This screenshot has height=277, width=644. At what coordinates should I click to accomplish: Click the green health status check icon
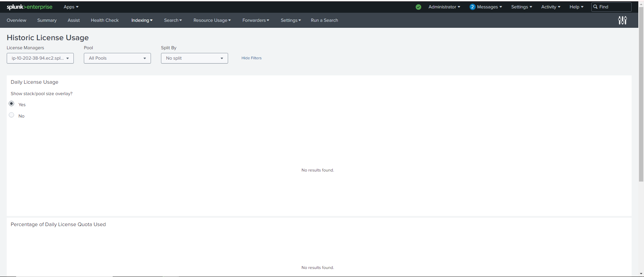pos(418,7)
